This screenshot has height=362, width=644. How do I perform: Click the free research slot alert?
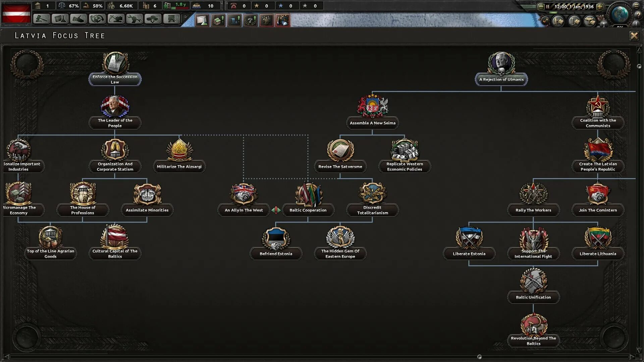pyautogui.click(x=202, y=20)
